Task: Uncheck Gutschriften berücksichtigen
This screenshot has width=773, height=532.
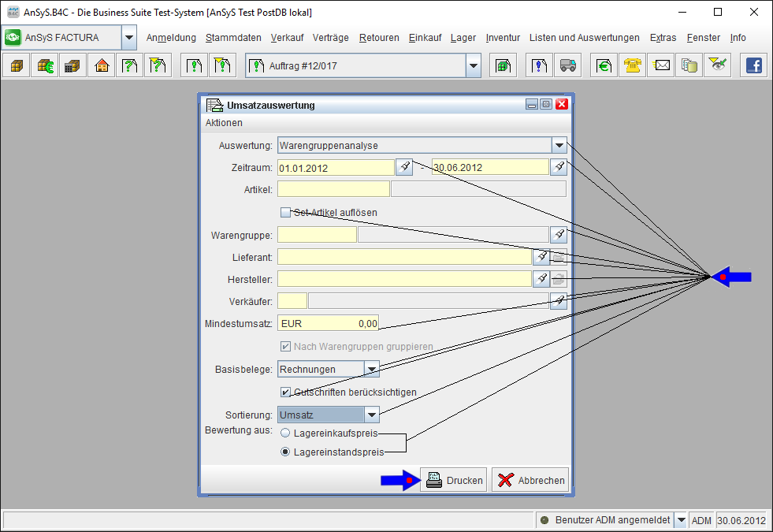Action: 286,392
